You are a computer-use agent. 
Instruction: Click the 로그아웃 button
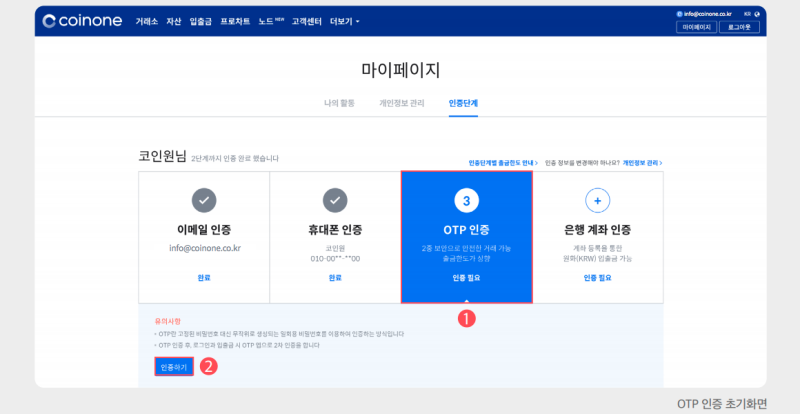click(x=739, y=27)
